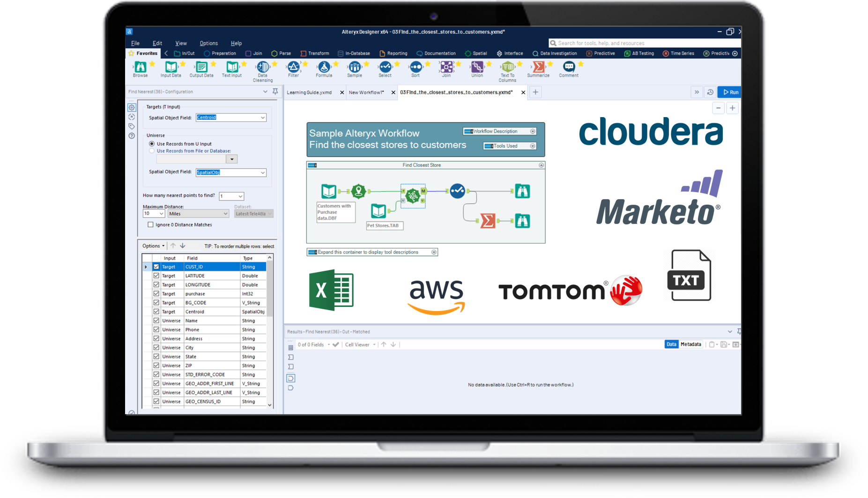The height and width of the screenshot is (498, 868).
Task: Open the File menu
Action: point(135,43)
